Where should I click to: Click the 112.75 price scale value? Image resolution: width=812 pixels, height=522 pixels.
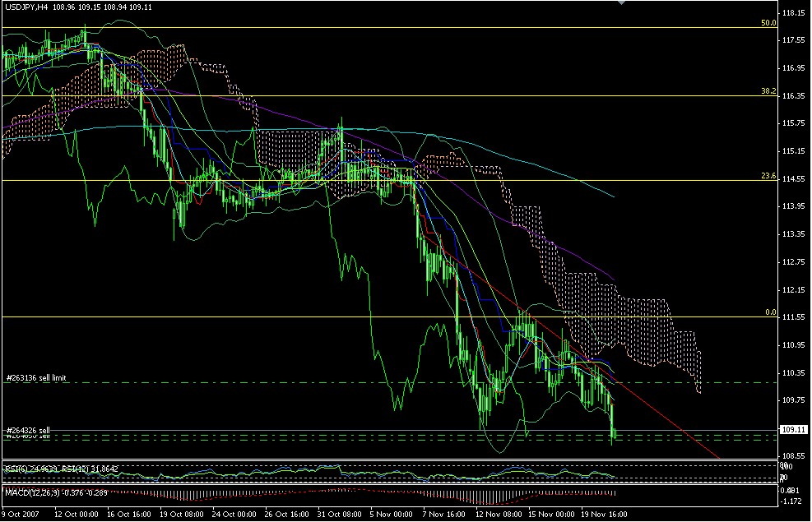coord(794,262)
